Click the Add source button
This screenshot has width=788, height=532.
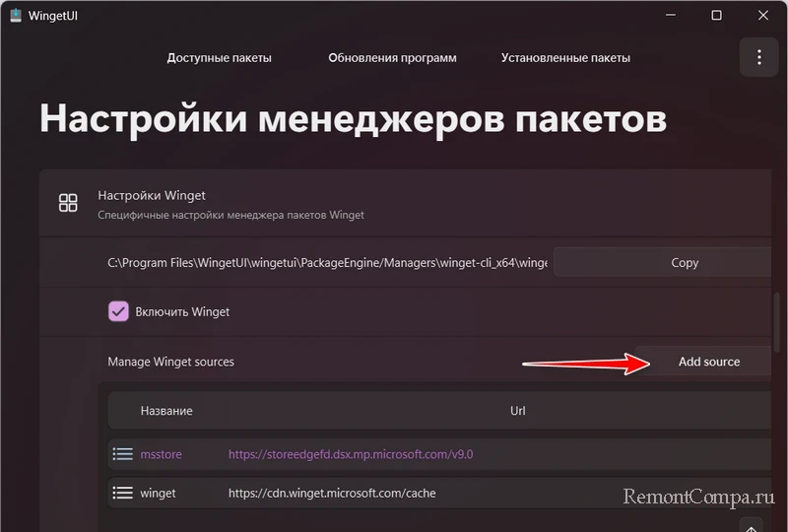708,362
